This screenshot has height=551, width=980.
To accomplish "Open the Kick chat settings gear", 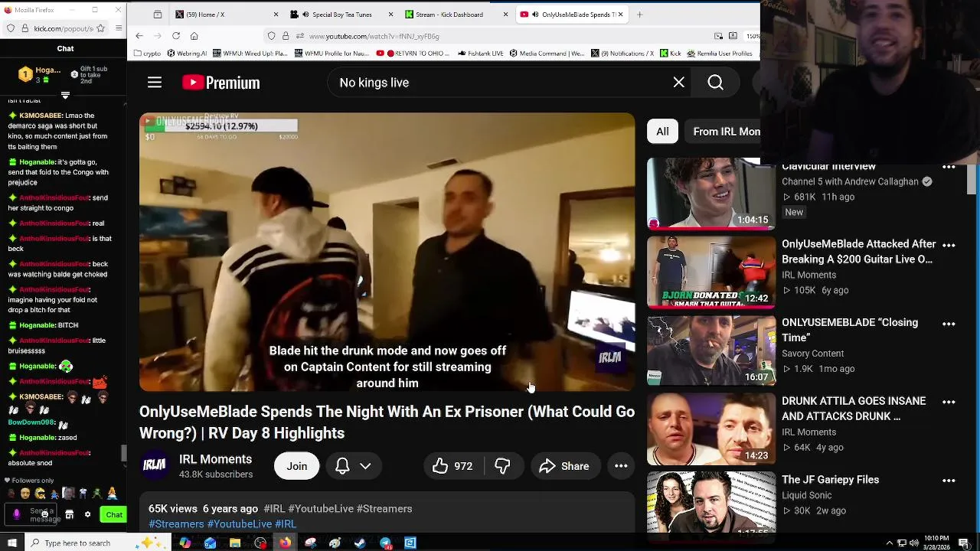I will click(x=87, y=515).
